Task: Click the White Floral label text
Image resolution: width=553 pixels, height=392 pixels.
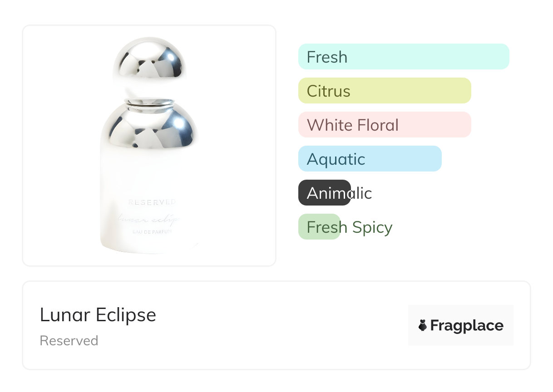Action: point(353,125)
